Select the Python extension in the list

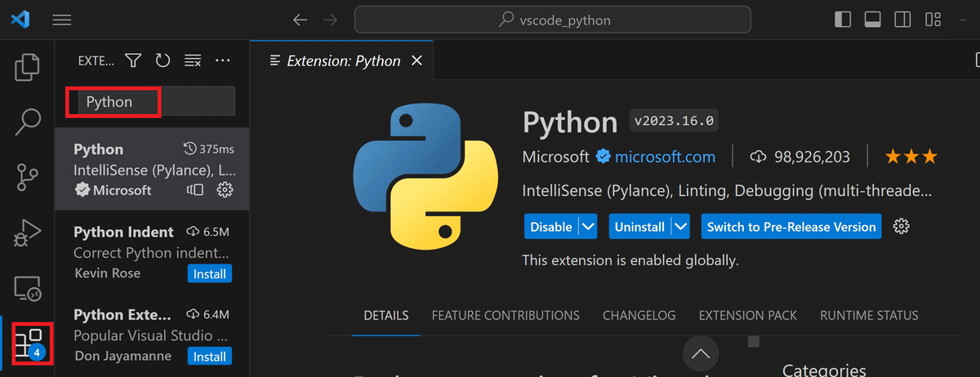pyautogui.click(x=152, y=169)
